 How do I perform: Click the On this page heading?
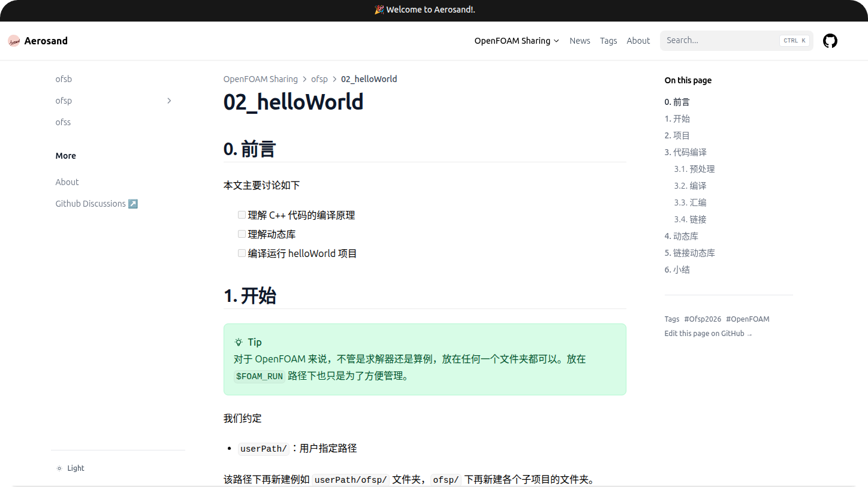[x=688, y=80]
